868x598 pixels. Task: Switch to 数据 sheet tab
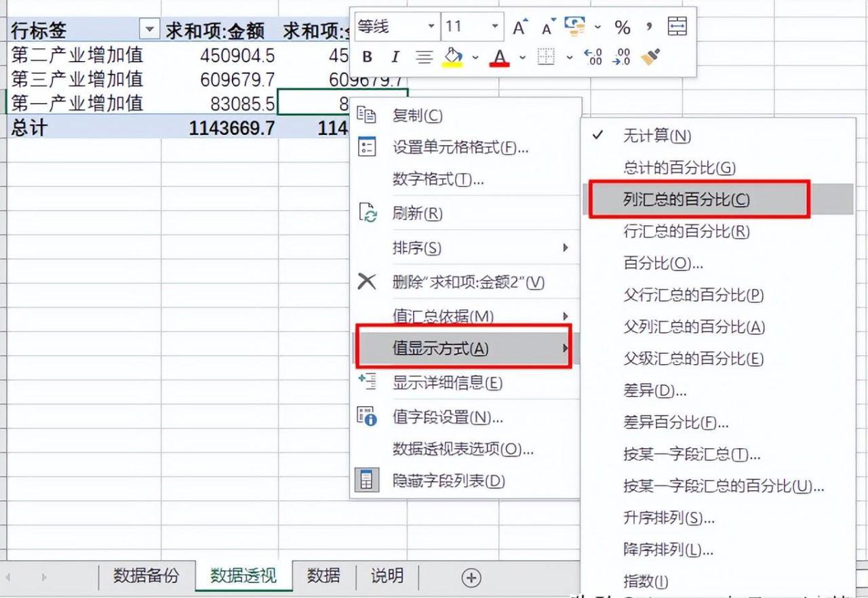pos(323,576)
